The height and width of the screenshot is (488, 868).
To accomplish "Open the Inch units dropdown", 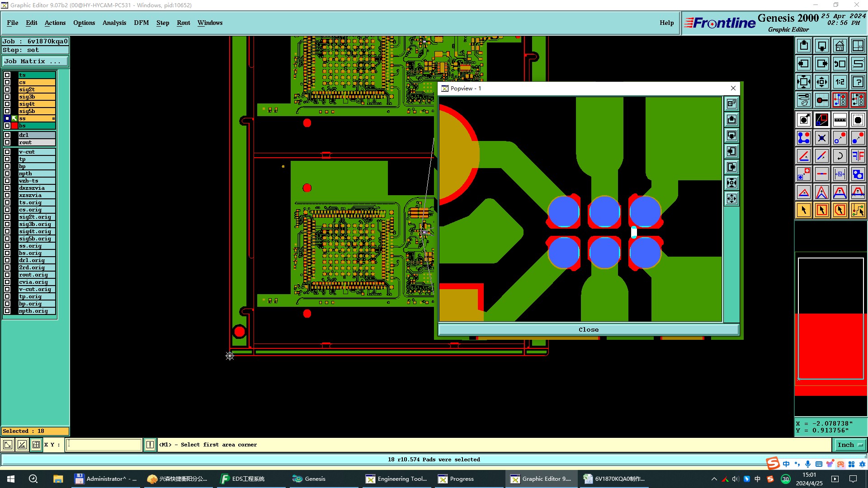I will (850, 445).
